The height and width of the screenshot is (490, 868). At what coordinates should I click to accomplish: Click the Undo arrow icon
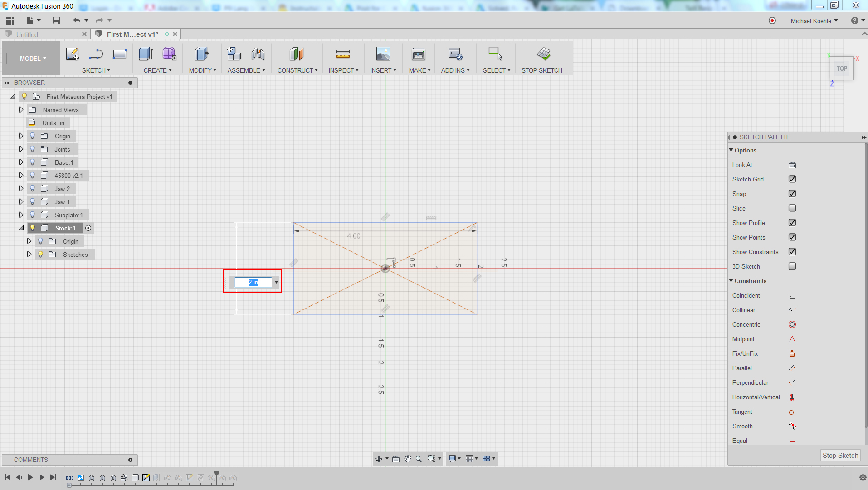tap(77, 20)
